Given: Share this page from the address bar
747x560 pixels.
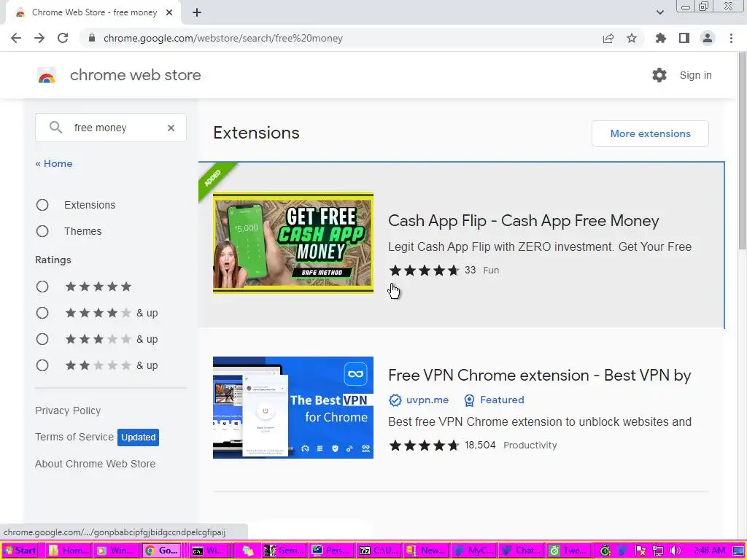Looking at the screenshot, I should pyautogui.click(x=608, y=38).
